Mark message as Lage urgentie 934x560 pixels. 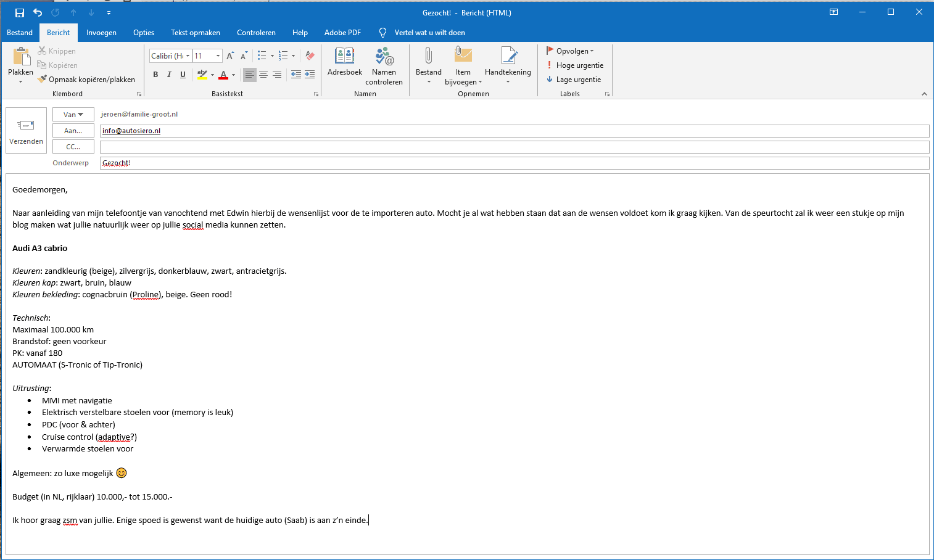coord(574,80)
